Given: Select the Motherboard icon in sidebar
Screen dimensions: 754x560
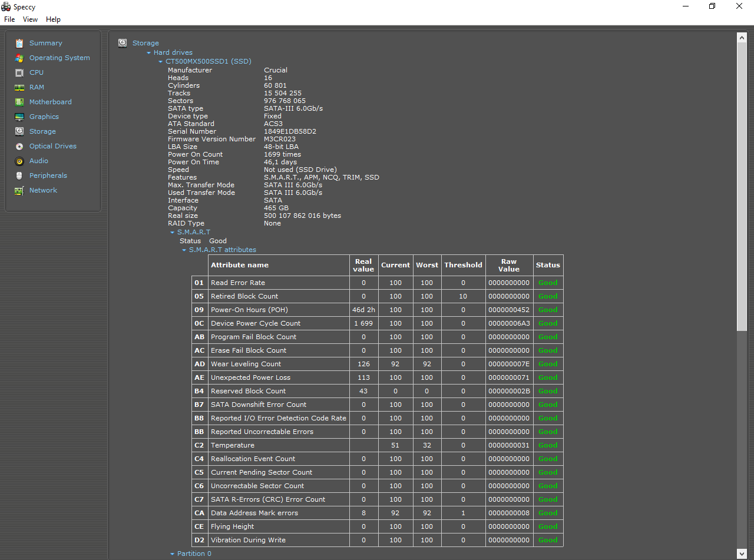Looking at the screenshot, I should coord(19,102).
